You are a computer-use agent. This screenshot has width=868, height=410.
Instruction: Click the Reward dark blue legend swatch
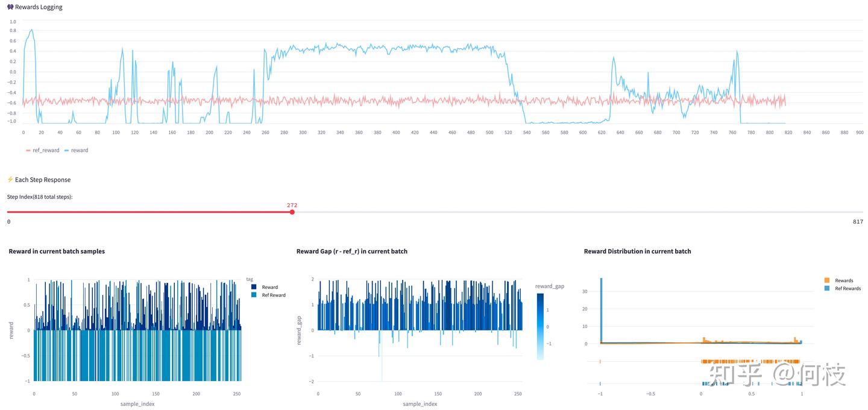point(254,287)
